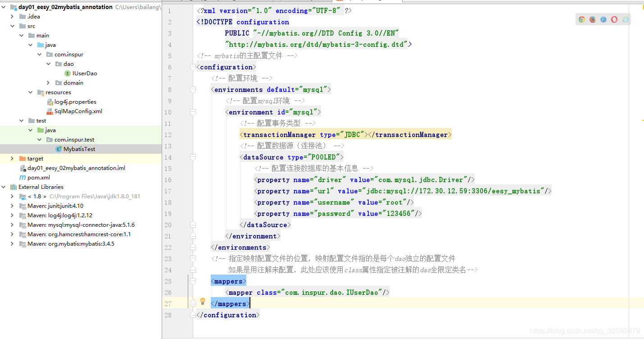This screenshot has height=339, width=644.
Task: Collapse the src folder
Action: [13, 26]
